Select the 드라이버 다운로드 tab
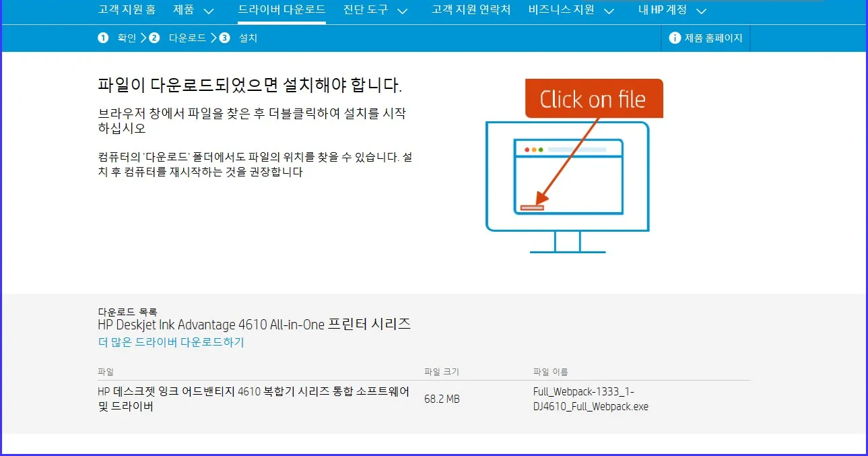The image size is (868, 456). point(281,9)
